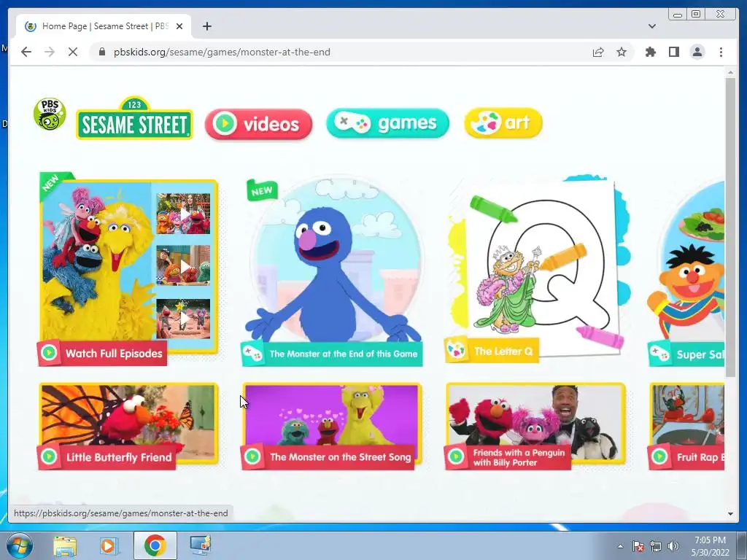
Task: Open Watch Full Episodes card
Action: (x=128, y=268)
